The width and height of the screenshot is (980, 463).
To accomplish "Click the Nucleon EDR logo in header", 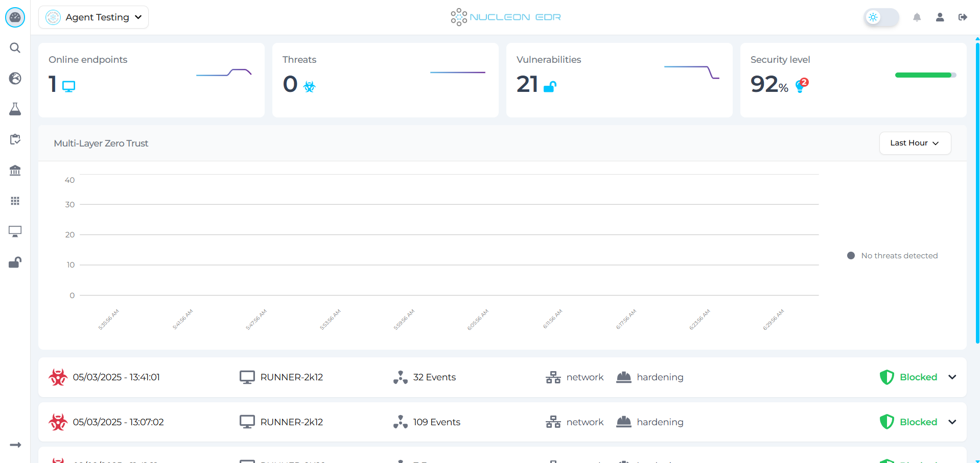I will pos(505,17).
